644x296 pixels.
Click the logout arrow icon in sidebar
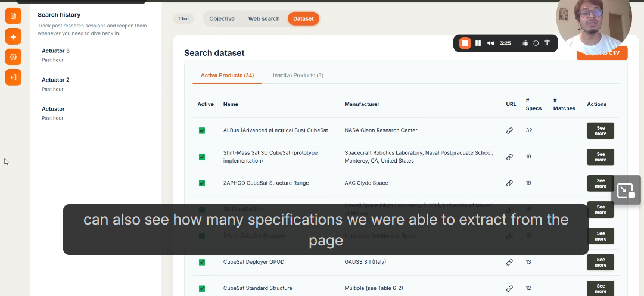13,77
